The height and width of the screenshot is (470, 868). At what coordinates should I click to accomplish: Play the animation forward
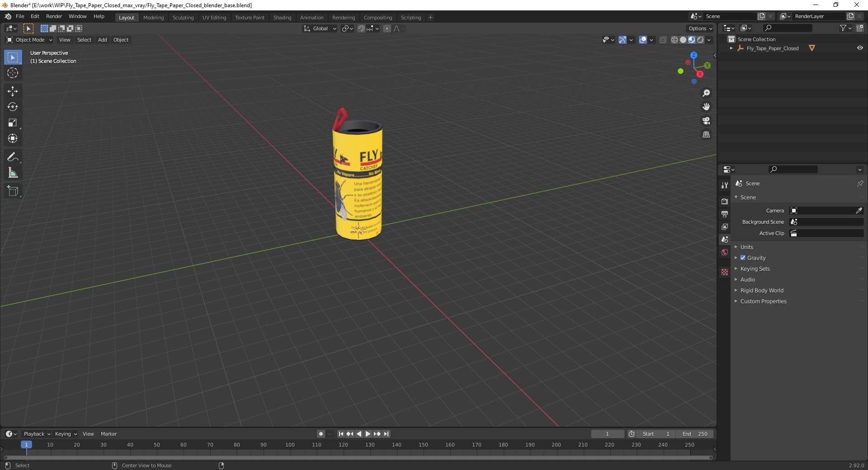point(368,434)
